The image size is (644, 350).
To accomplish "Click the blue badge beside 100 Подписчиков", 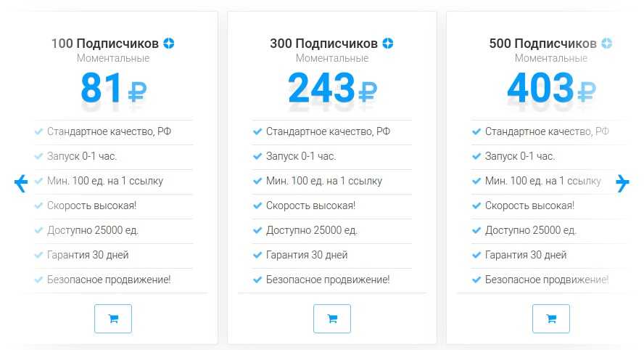I will tap(169, 44).
